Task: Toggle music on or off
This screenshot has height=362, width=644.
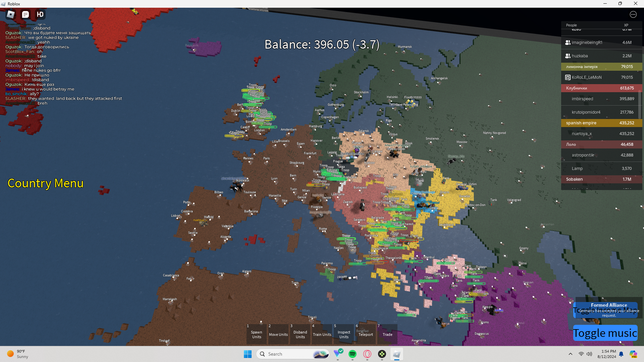Action: (605, 333)
